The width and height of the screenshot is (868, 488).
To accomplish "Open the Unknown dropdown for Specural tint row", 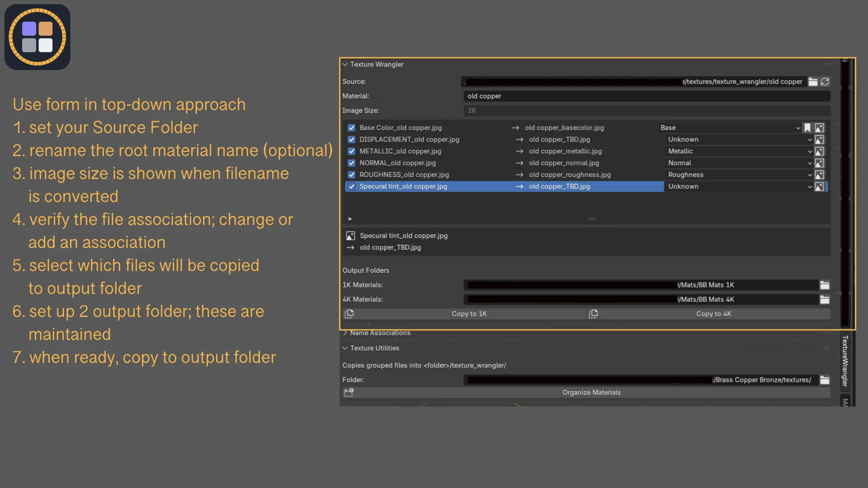I will coord(739,187).
